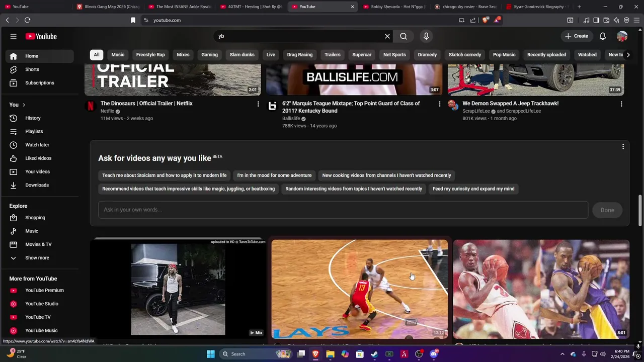
Task: Open options for Ask for videos panel
Action: click(623, 147)
